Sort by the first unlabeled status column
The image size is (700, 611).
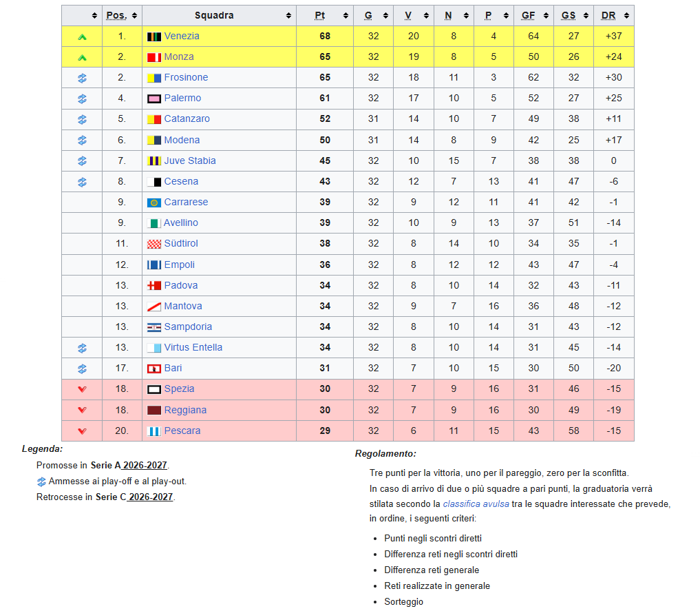pos(94,16)
